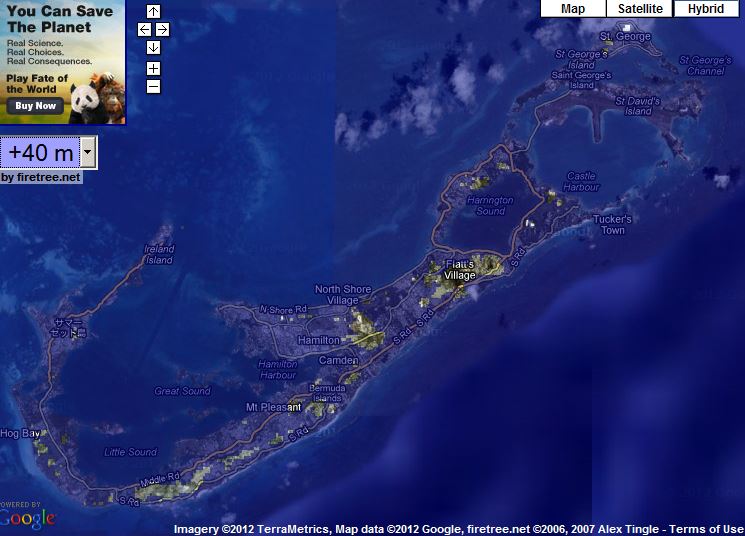Viewport: 745px width, 536px height.
Task: Click the Hamilton label on map
Action: coord(319,341)
